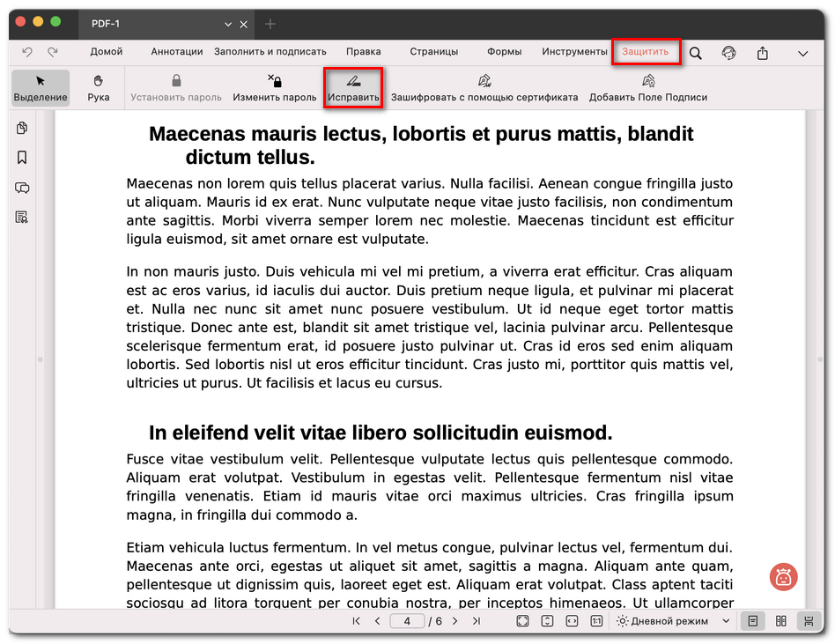Screen dimensions: 835x644
Task: Activate the Выделение selection tool
Action: click(x=40, y=87)
